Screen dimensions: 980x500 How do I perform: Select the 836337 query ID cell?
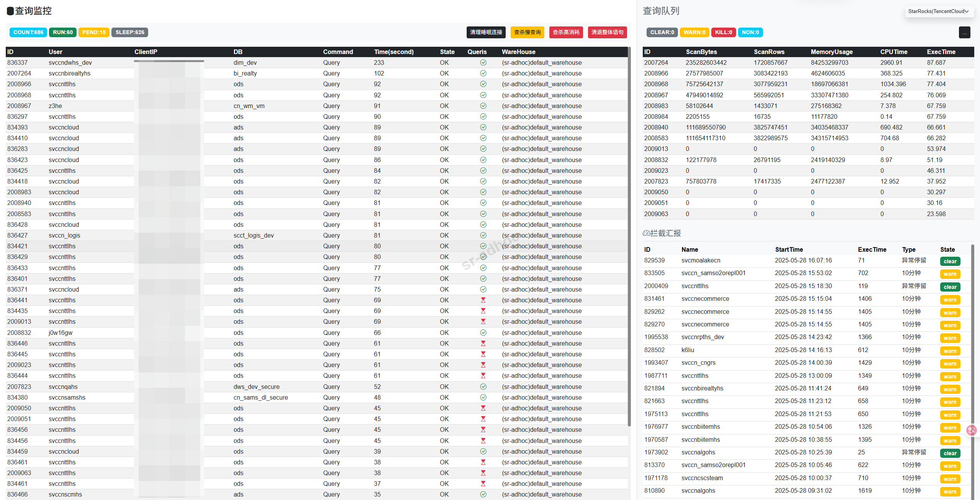(17, 62)
